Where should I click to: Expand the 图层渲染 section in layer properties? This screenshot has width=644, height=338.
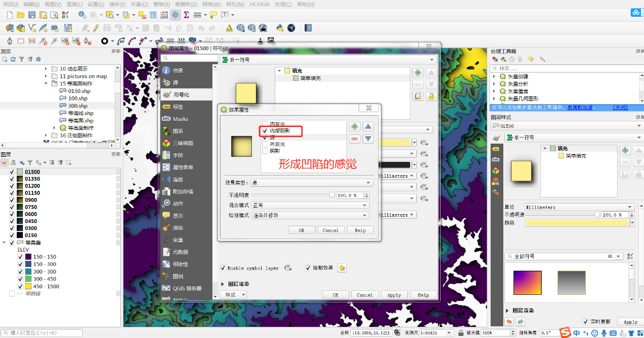click(x=223, y=284)
